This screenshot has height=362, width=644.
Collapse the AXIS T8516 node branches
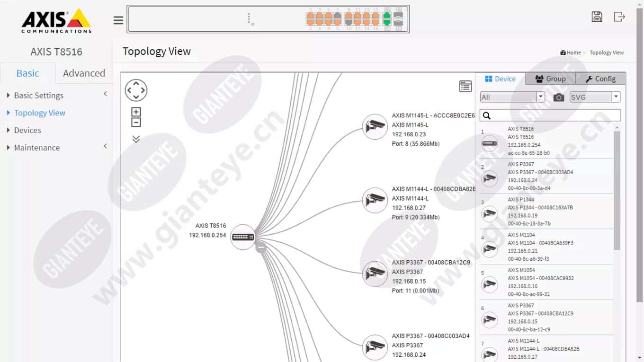tap(261, 247)
